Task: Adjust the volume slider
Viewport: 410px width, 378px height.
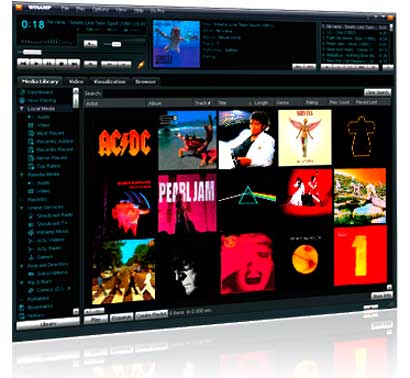Action: pos(117,44)
